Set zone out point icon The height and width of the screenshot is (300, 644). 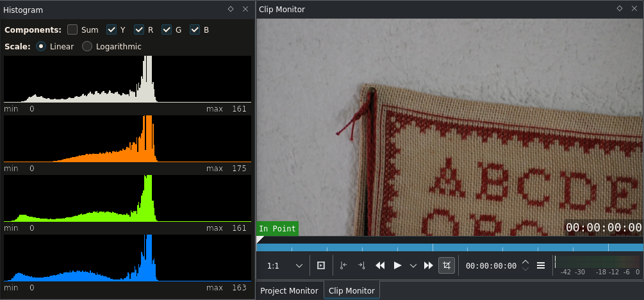pos(361,265)
